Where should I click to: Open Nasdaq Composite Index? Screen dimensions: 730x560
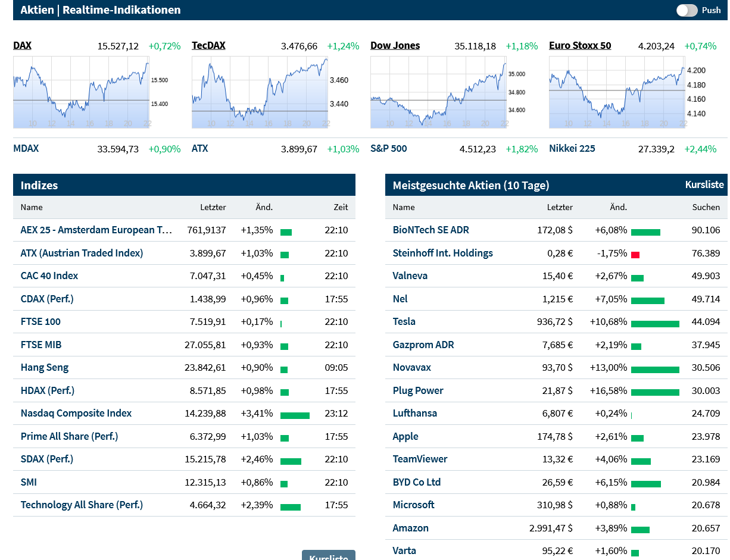[76, 414]
